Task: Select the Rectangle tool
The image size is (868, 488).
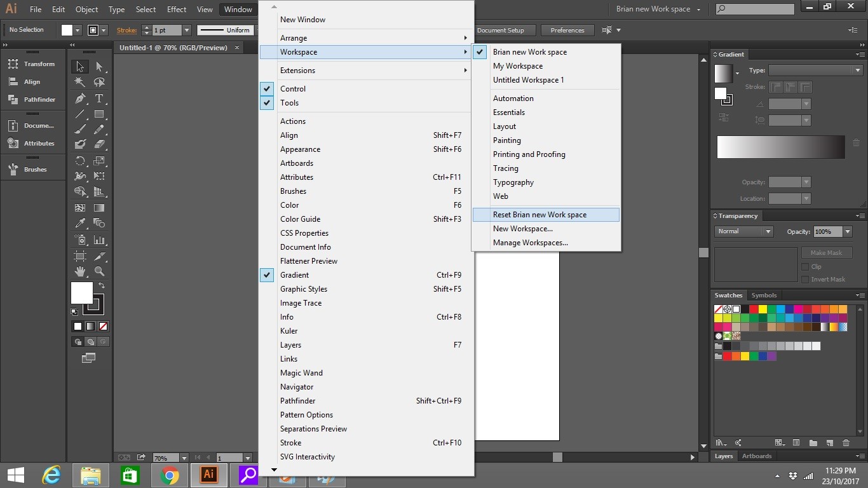Action: pyautogui.click(x=99, y=114)
